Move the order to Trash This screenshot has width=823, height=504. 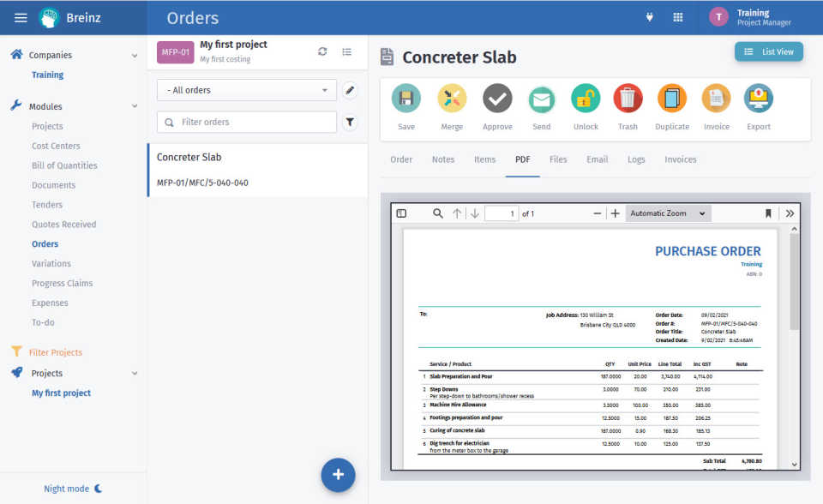628,99
